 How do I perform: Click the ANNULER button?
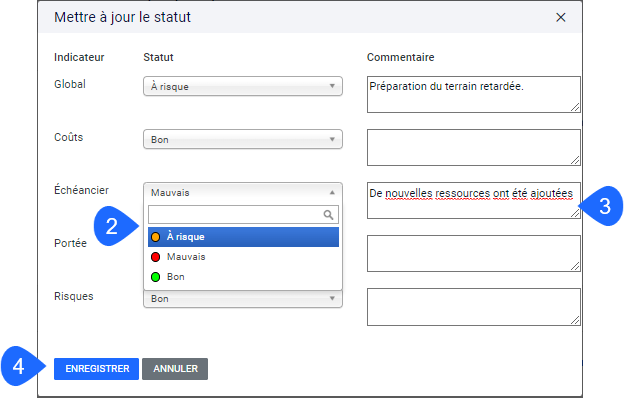coord(175,369)
